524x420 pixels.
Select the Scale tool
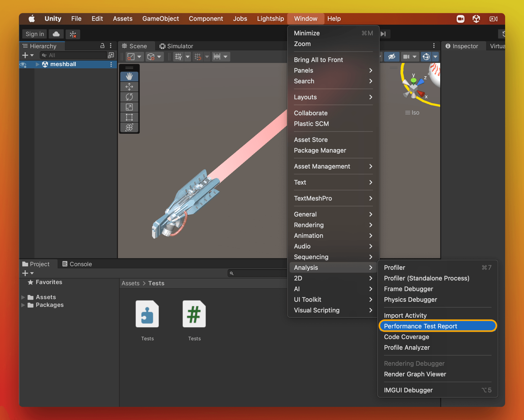(129, 107)
